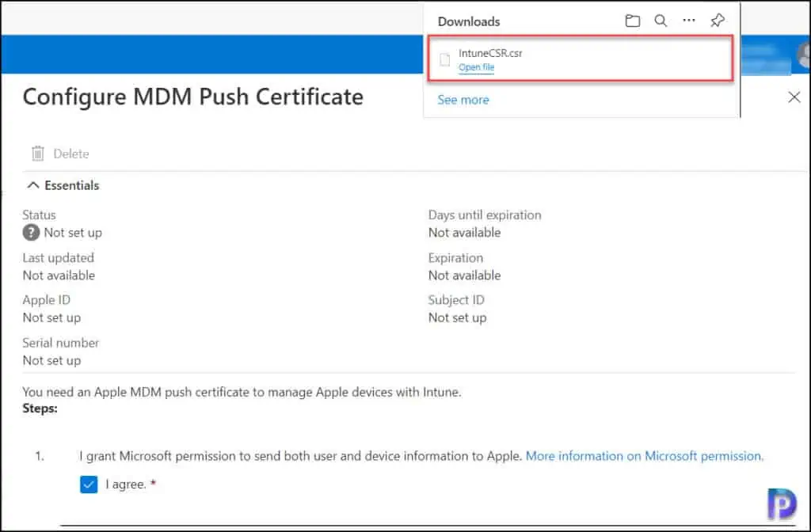Viewport: 811px width, 532px height.
Task: Click the Apple ID label
Action: coord(47,300)
